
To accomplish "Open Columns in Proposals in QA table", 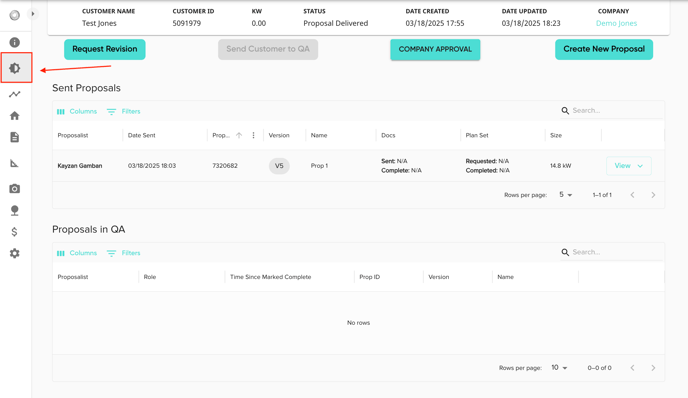I will 77,253.
